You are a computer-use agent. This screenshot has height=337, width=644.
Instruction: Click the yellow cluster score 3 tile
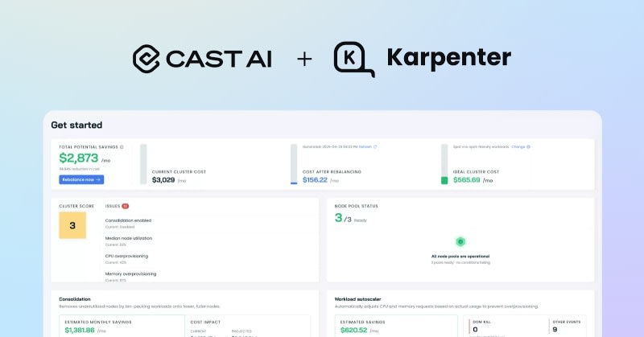pyautogui.click(x=72, y=225)
